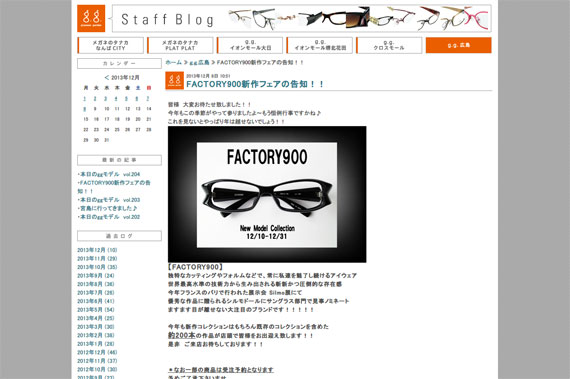
Task: Click the FACTORY900 glasses photo
Action: (x=267, y=194)
